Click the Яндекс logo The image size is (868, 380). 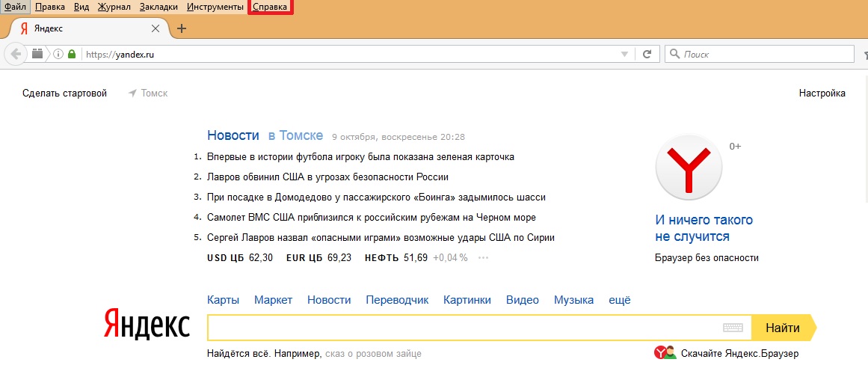pos(147,325)
